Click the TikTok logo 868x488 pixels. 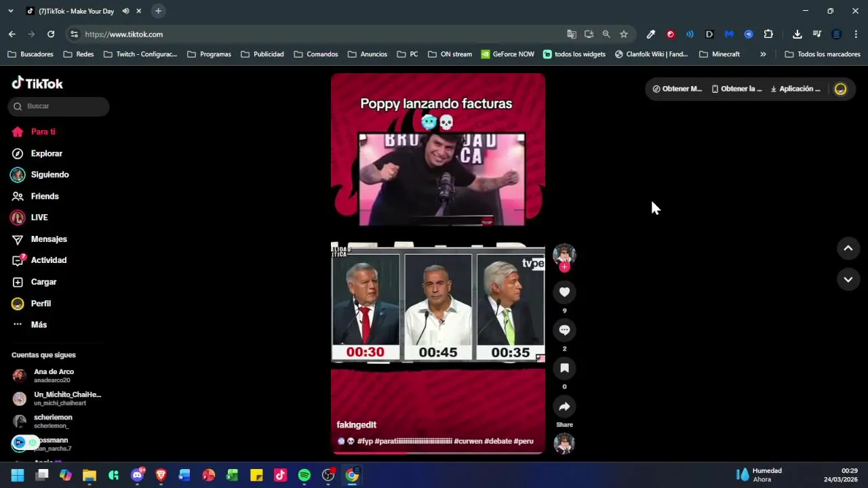pos(37,83)
